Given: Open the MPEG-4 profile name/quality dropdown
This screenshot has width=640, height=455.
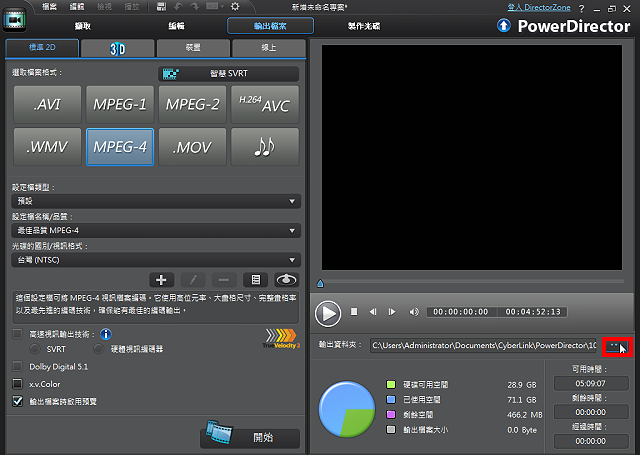Looking at the screenshot, I should pyautogui.click(x=156, y=231).
